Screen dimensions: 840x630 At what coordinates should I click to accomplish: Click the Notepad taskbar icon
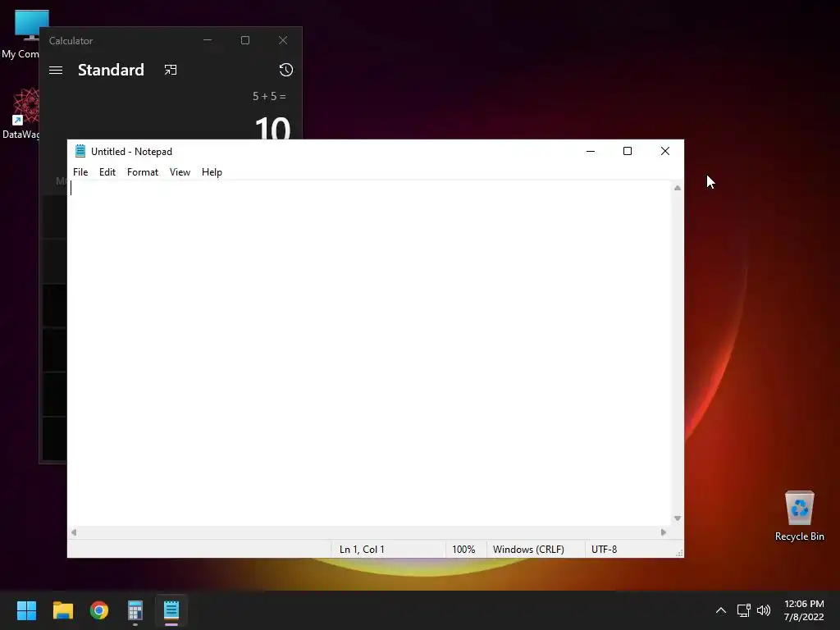pos(171,610)
